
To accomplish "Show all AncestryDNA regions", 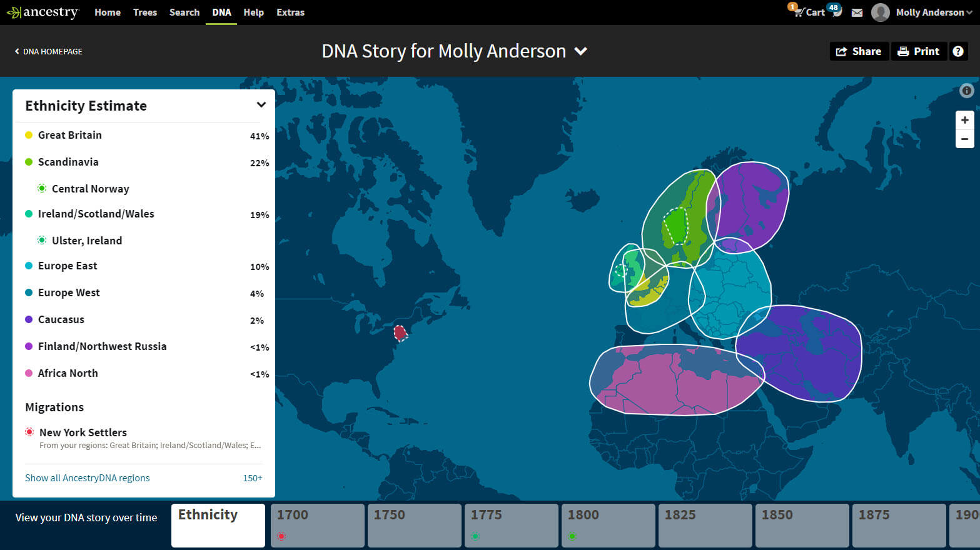I will click(88, 478).
